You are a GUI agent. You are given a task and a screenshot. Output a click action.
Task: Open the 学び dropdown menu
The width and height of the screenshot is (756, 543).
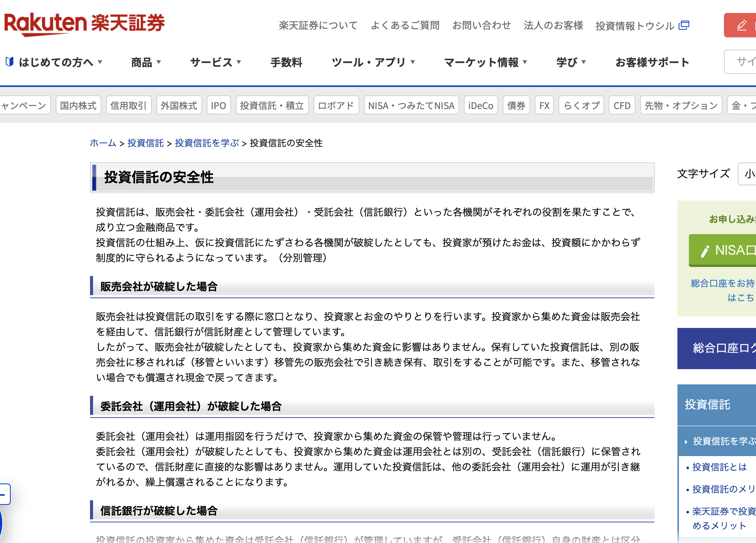point(571,62)
